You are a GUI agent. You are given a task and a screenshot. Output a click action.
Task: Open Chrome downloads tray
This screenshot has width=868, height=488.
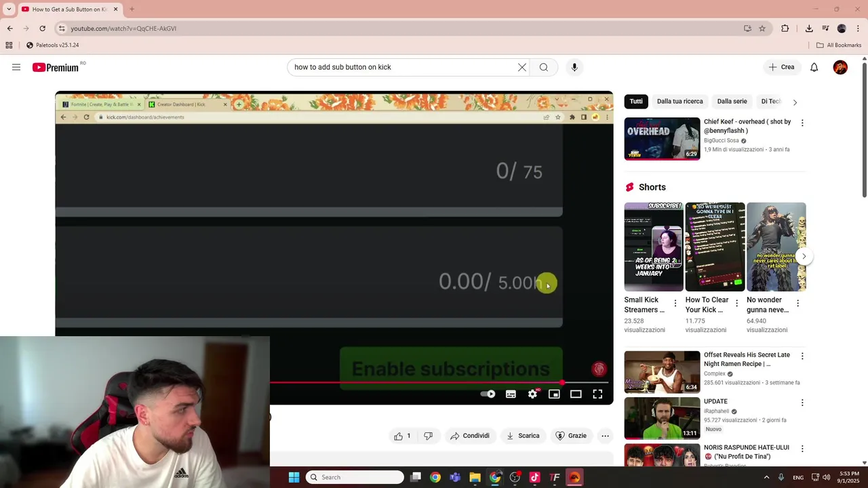click(x=809, y=28)
